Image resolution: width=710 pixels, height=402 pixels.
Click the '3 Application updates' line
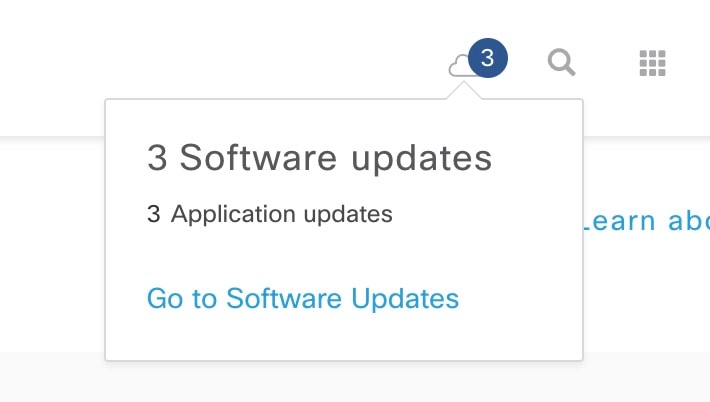270,214
